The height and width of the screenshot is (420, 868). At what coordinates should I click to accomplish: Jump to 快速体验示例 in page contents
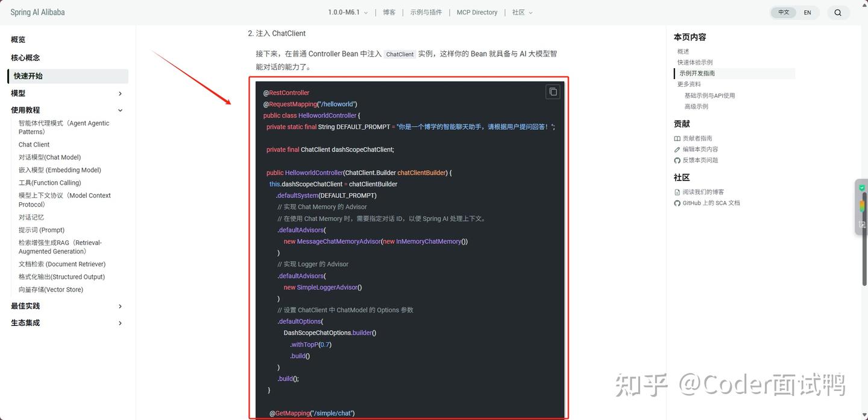694,63
